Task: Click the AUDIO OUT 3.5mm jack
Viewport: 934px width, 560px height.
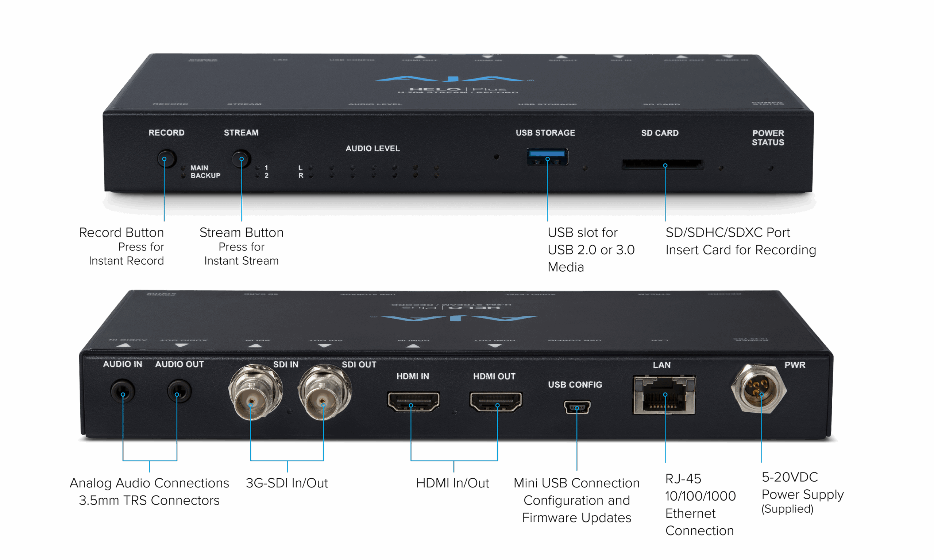Action: tap(179, 391)
